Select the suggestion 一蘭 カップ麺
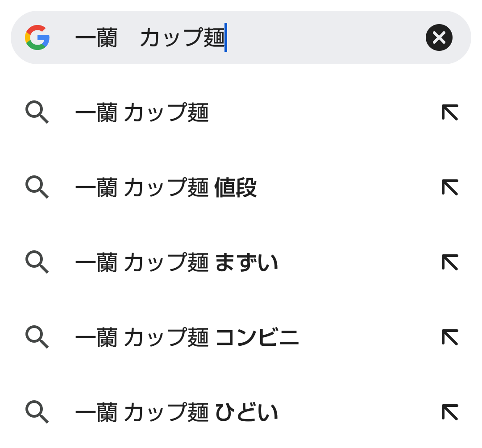 (142, 113)
